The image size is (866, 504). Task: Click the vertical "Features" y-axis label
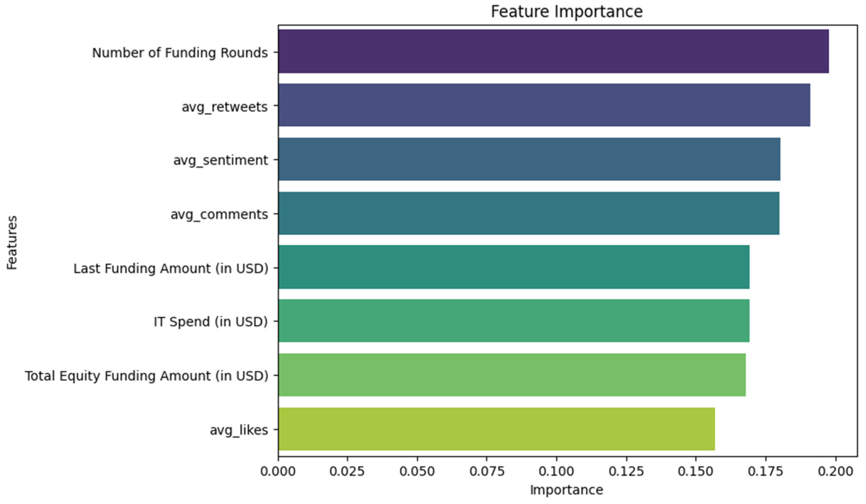pyautogui.click(x=12, y=243)
